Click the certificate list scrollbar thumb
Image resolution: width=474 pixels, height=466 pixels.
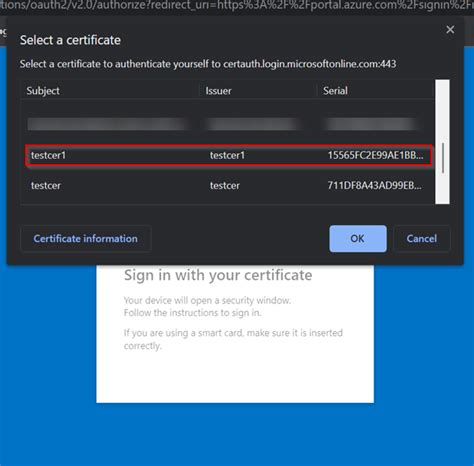pos(443,158)
